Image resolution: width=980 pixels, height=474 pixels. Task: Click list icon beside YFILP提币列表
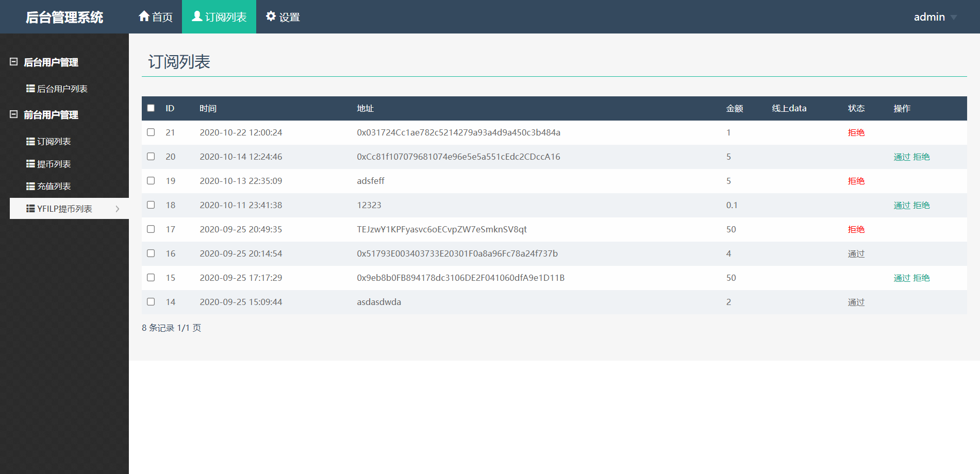pyautogui.click(x=30, y=209)
